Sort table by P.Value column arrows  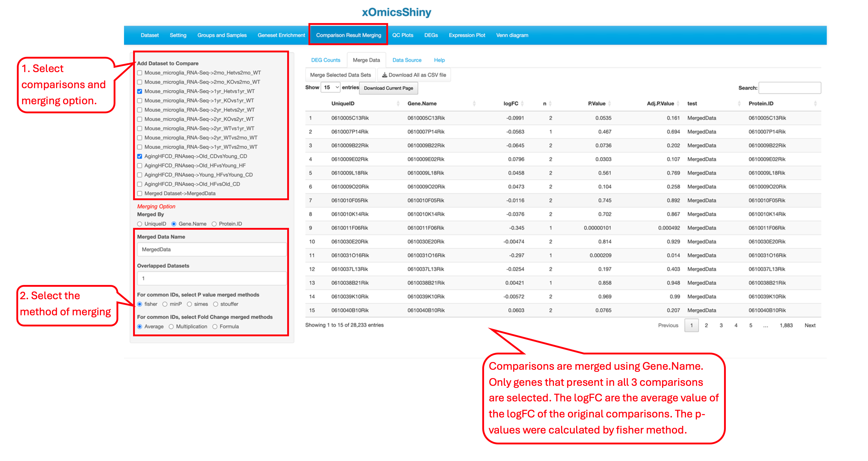(610, 103)
